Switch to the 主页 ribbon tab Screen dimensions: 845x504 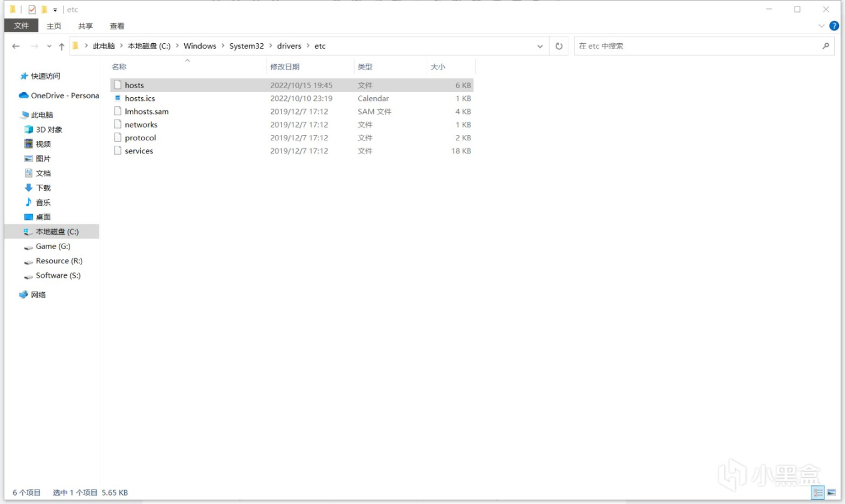click(54, 26)
